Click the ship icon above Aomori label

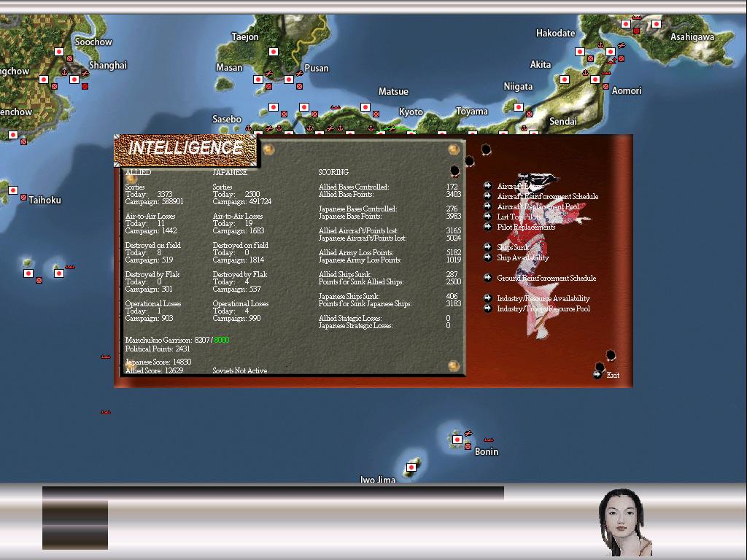coord(606,73)
